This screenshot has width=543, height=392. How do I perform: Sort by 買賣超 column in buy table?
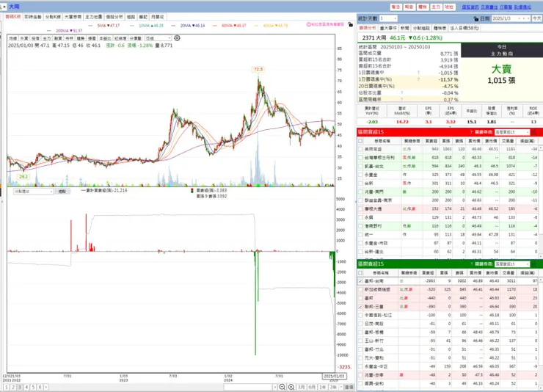pyautogui.click(x=431, y=141)
